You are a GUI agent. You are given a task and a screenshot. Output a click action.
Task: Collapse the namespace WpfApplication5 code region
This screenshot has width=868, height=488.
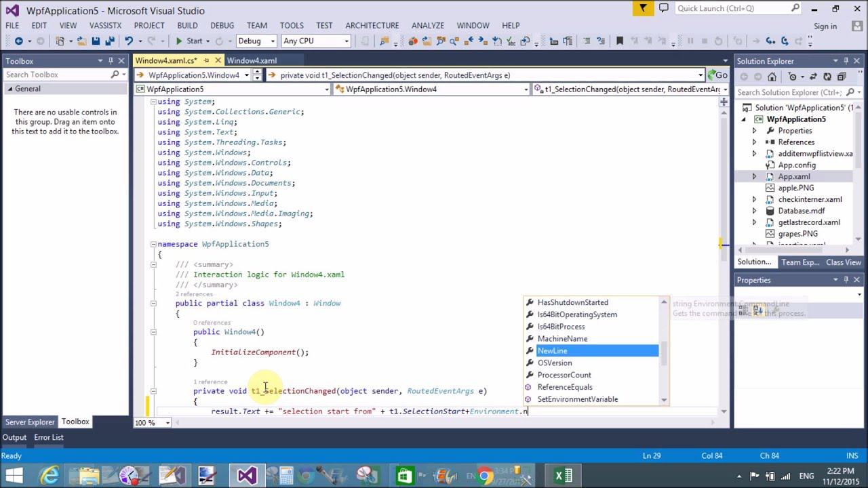coord(153,244)
